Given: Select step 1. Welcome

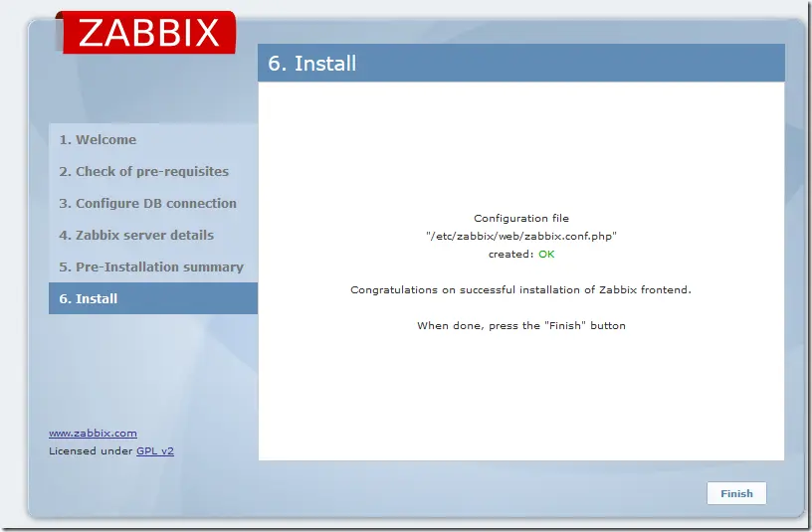Looking at the screenshot, I should (98, 140).
